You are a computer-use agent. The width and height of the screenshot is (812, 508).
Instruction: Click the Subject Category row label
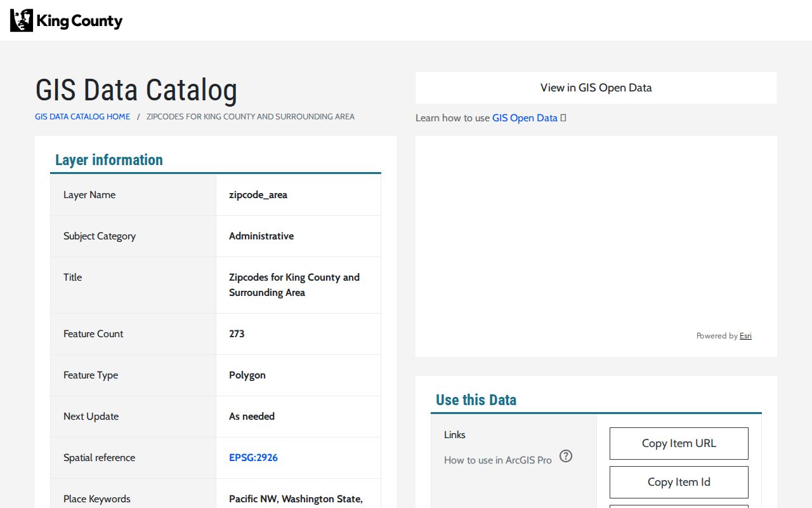tap(100, 236)
